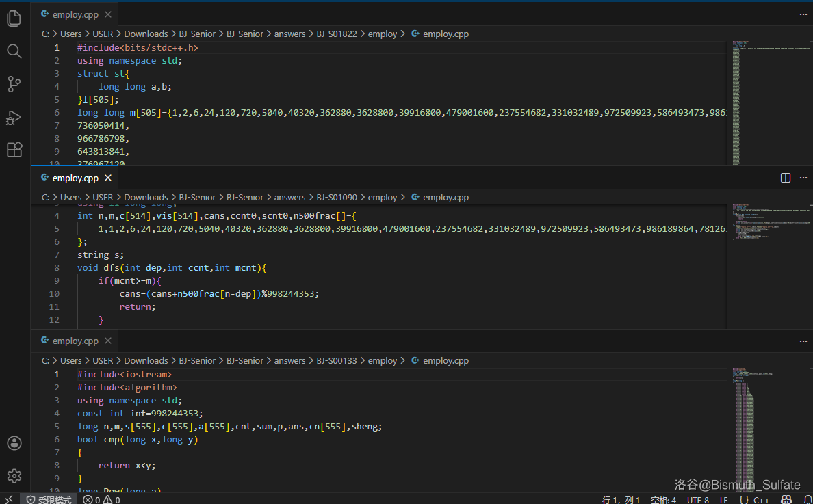Expand BJ-S01822 breadcrumb folder
This screenshot has width=813, height=504.
click(x=337, y=34)
